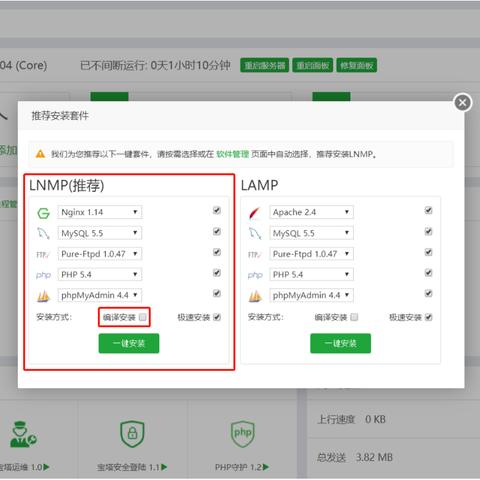Open LAMP phpMyAdmin 4.4 dropdown

coord(311,295)
